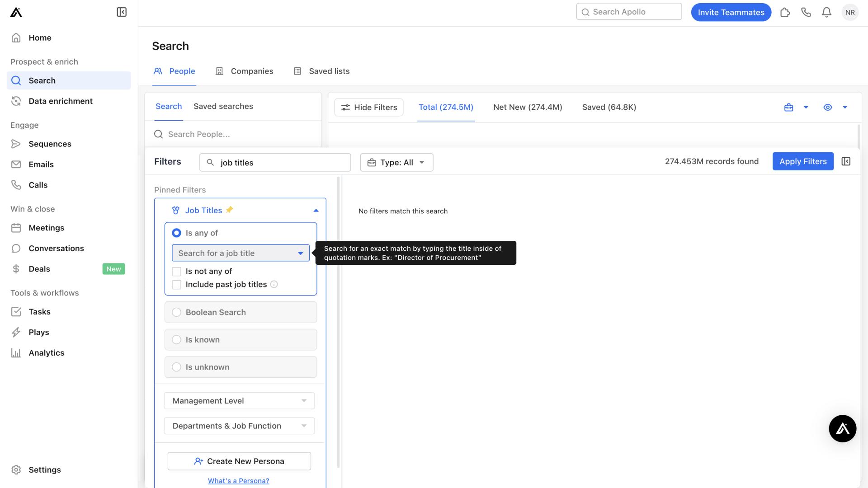Click the Deals dollar icon
This screenshot has height=488, width=868.
click(16, 269)
